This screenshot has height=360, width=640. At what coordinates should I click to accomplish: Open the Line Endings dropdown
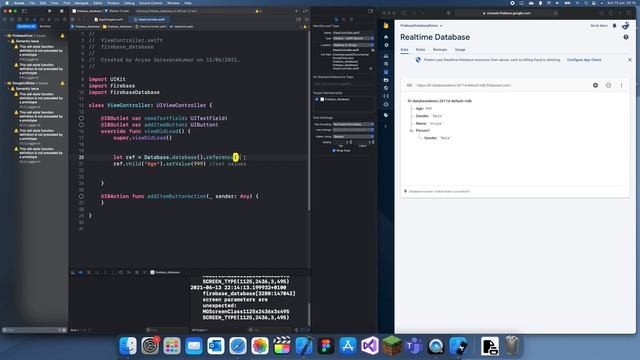point(353,130)
